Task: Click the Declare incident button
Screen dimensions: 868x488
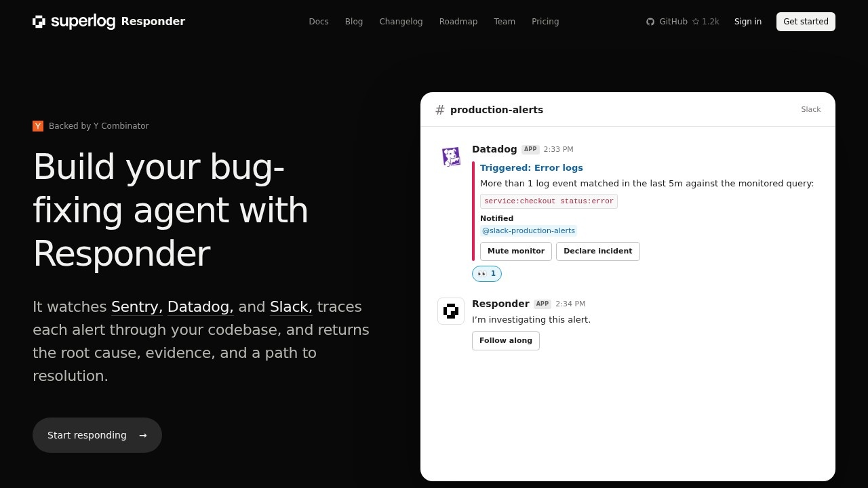Action: [x=598, y=251]
